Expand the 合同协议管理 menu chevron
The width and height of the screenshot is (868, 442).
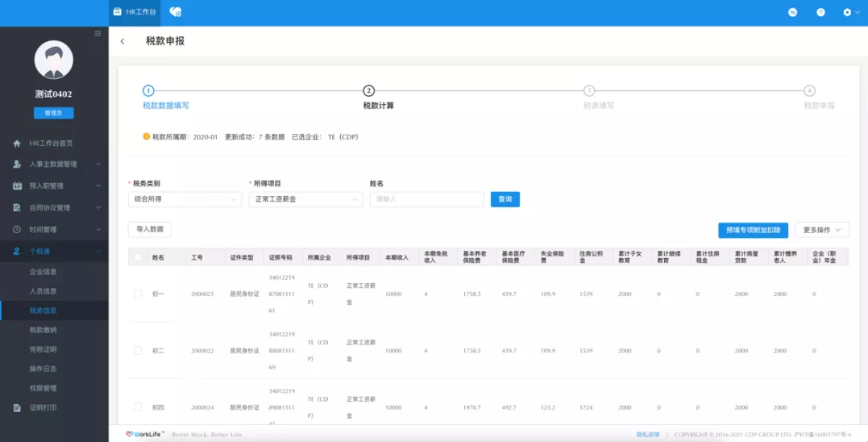(x=98, y=208)
